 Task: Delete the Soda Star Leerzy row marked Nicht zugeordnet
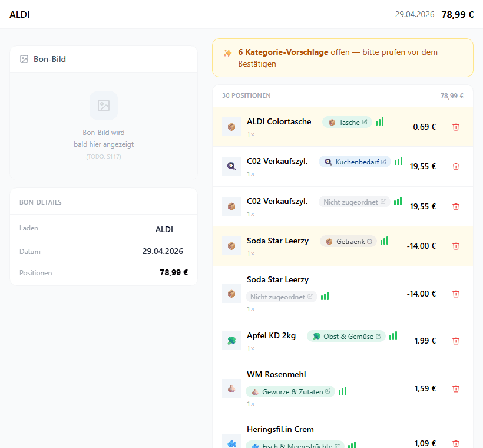[455, 294]
